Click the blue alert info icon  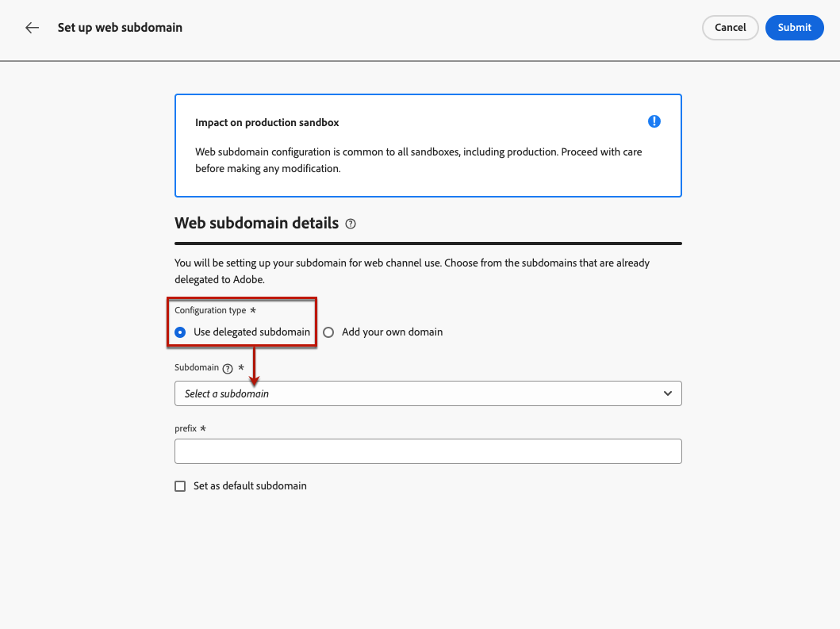pyautogui.click(x=654, y=121)
